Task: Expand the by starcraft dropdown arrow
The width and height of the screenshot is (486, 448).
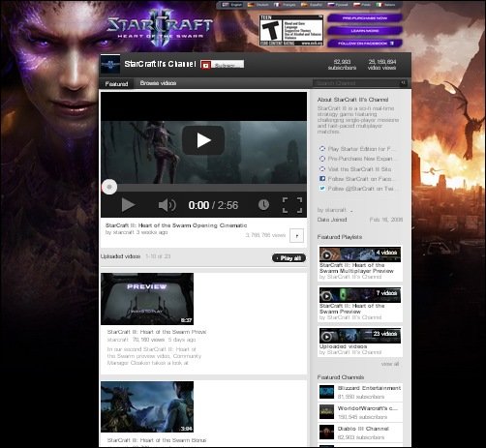Action: (x=351, y=211)
